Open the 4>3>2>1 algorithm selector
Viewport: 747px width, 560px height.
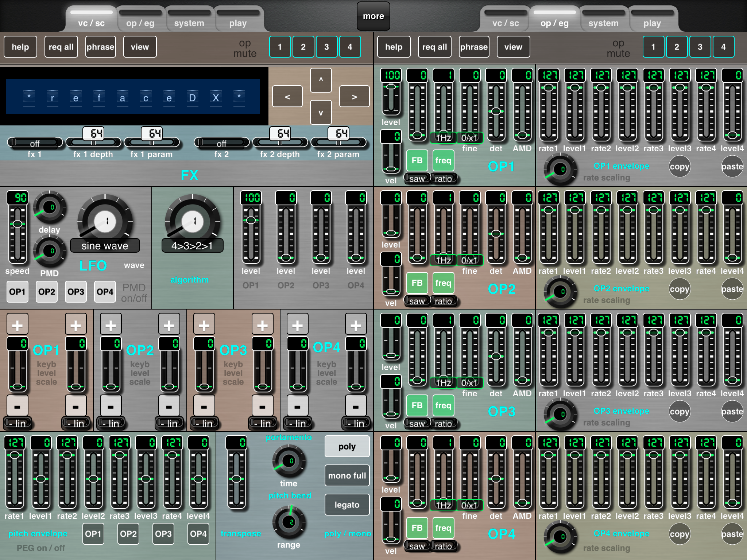193,246
